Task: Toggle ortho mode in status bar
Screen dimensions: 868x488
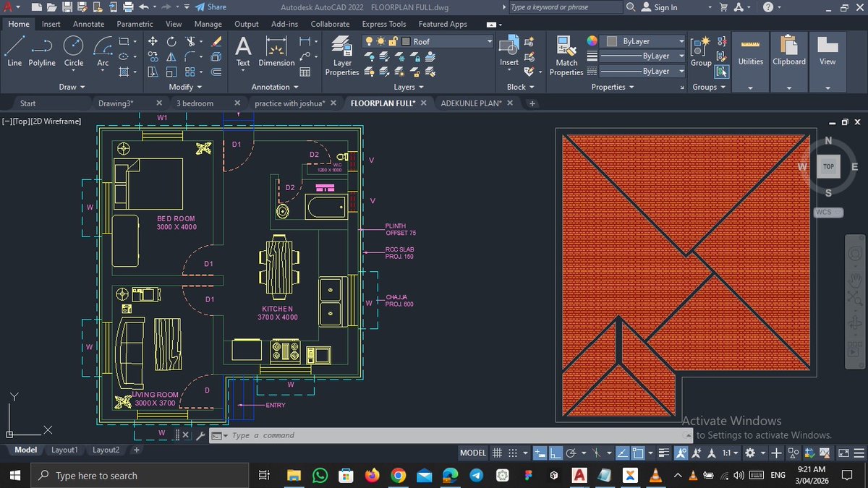Action: tap(556, 453)
